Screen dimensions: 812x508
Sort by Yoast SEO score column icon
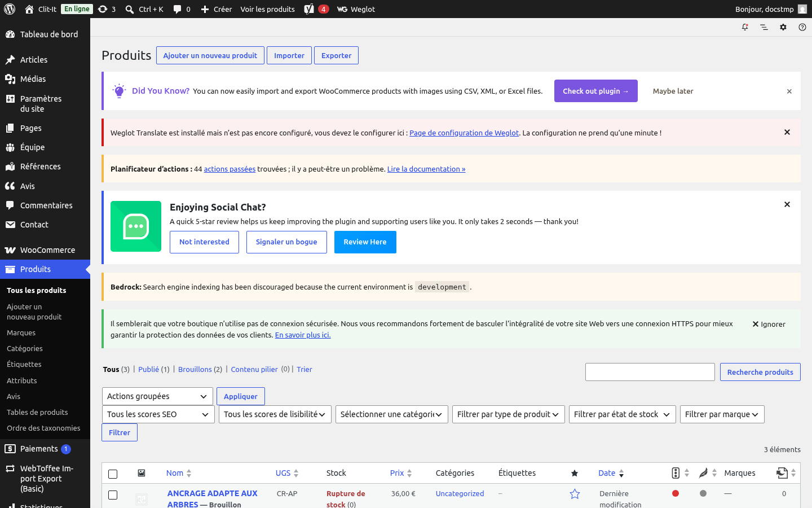[680, 473]
